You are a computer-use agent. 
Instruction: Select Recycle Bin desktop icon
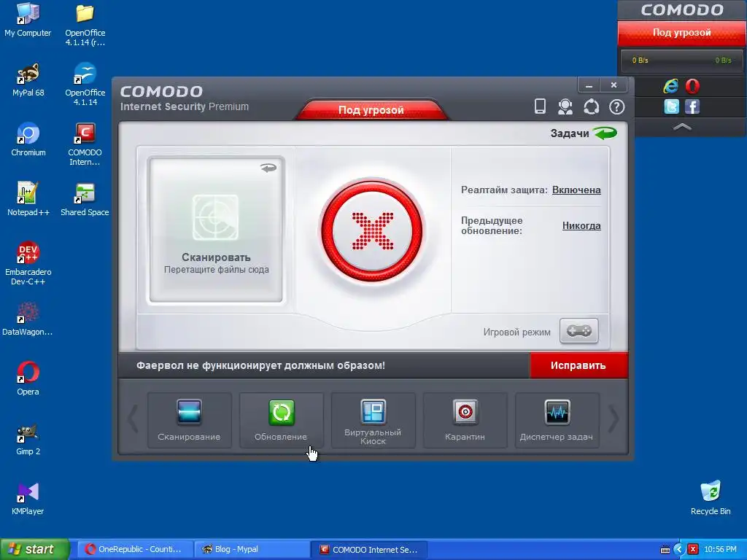click(x=711, y=498)
